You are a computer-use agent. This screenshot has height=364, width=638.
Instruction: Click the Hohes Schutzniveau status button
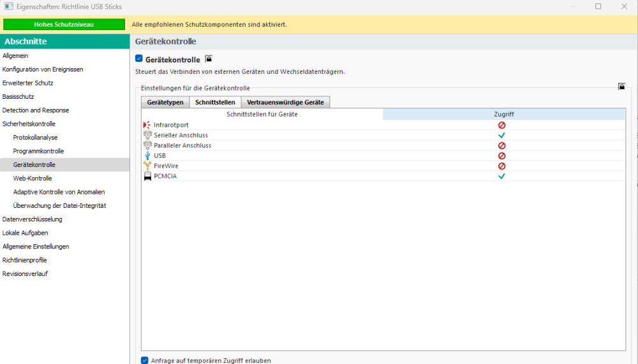point(64,24)
